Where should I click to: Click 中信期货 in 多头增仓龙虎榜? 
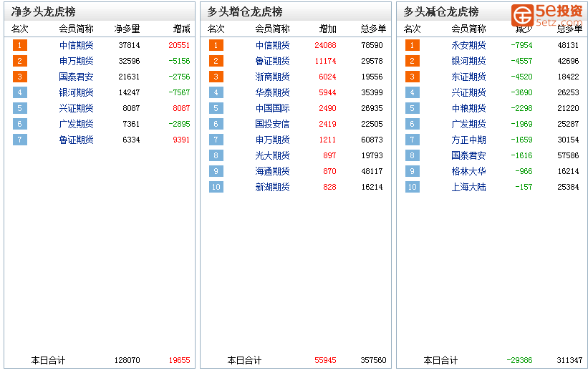pos(272,45)
